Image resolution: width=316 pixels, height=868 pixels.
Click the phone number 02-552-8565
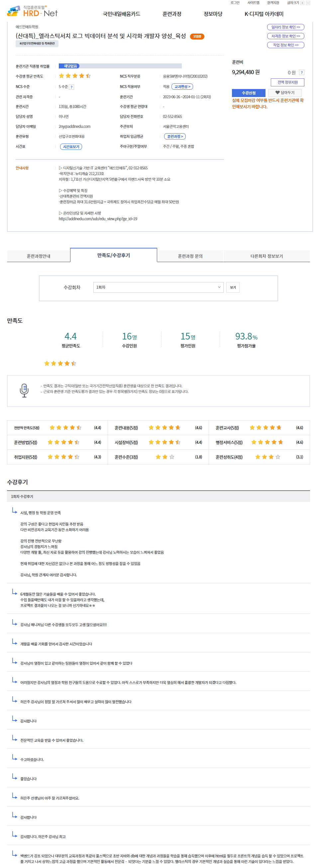[172, 117]
